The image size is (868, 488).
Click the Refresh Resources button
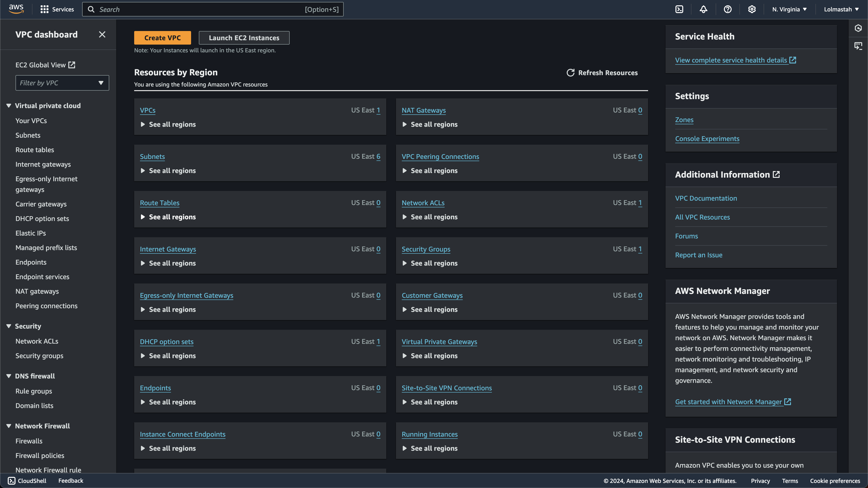602,73
